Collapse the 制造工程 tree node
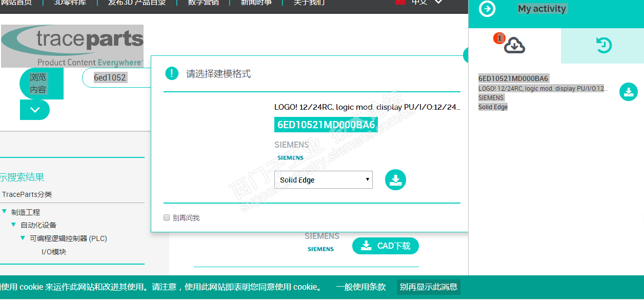The width and height of the screenshot is (644, 301). click(4, 211)
